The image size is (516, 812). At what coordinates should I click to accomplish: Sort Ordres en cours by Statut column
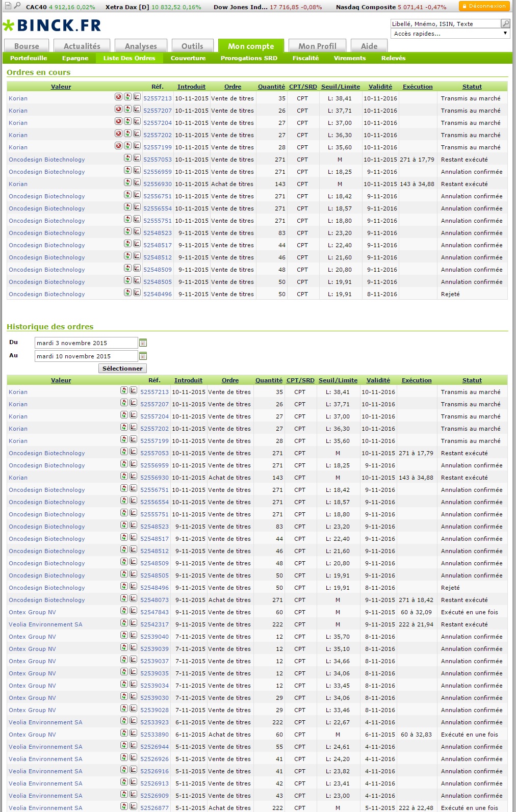tap(472, 87)
